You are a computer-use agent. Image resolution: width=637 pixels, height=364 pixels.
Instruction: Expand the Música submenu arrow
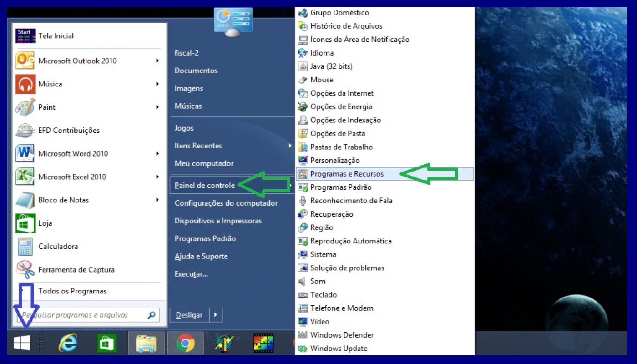tap(157, 84)
